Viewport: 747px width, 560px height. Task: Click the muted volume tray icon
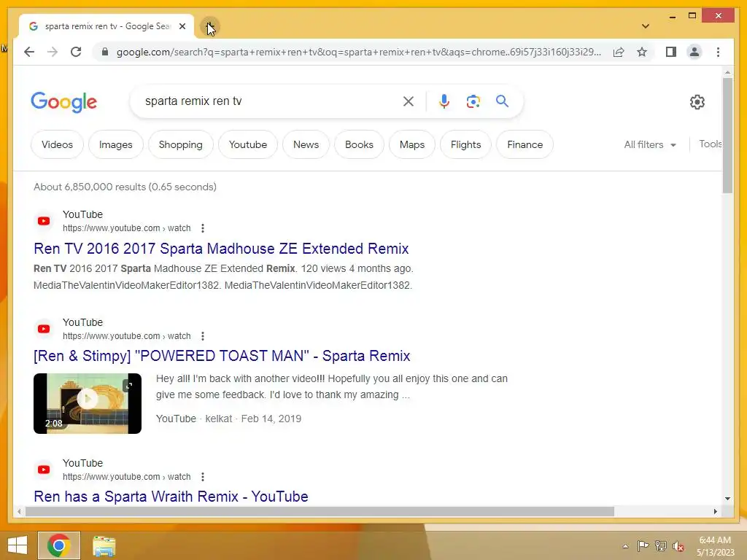(x=678, y=546)
